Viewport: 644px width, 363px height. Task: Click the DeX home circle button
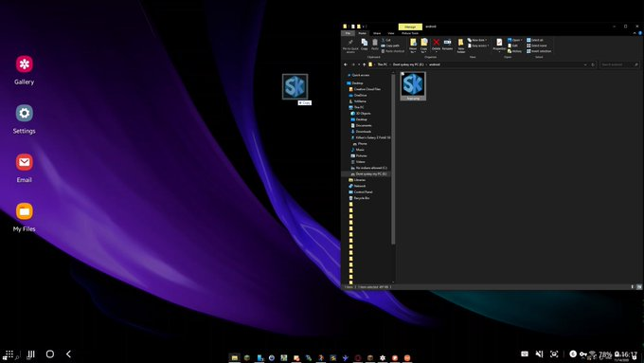pos(50,354)
